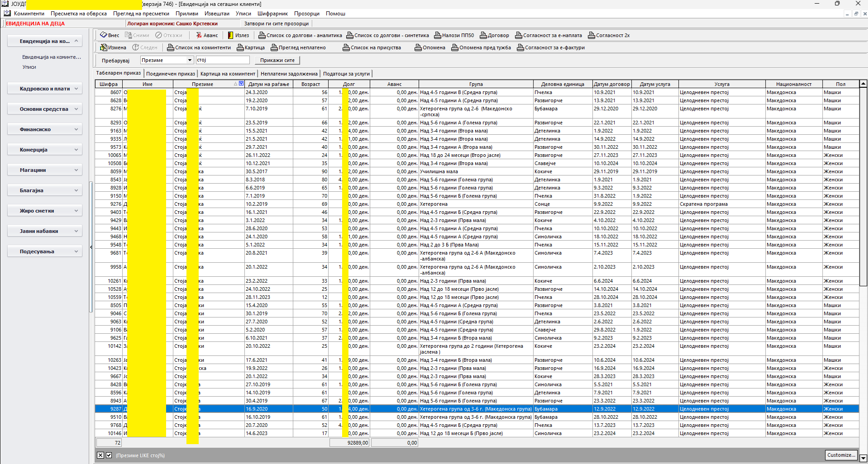Select the row with Шифра 8607

point(477,92)
